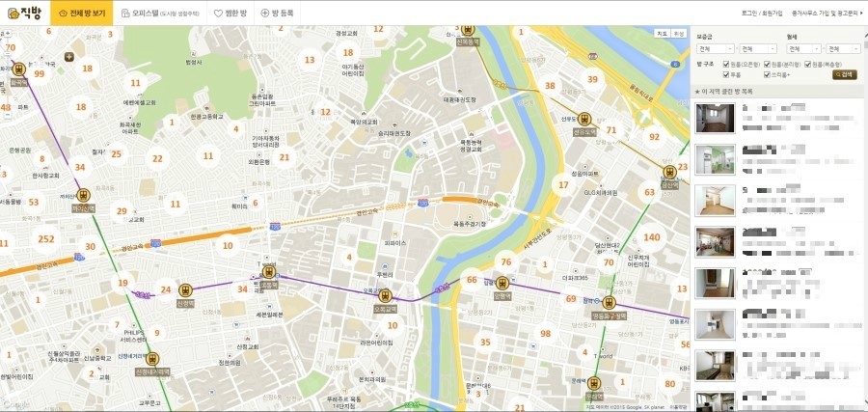Select the 문래역 station icon
This screenshot has width=868, height=412.
[x=593, y=383]
